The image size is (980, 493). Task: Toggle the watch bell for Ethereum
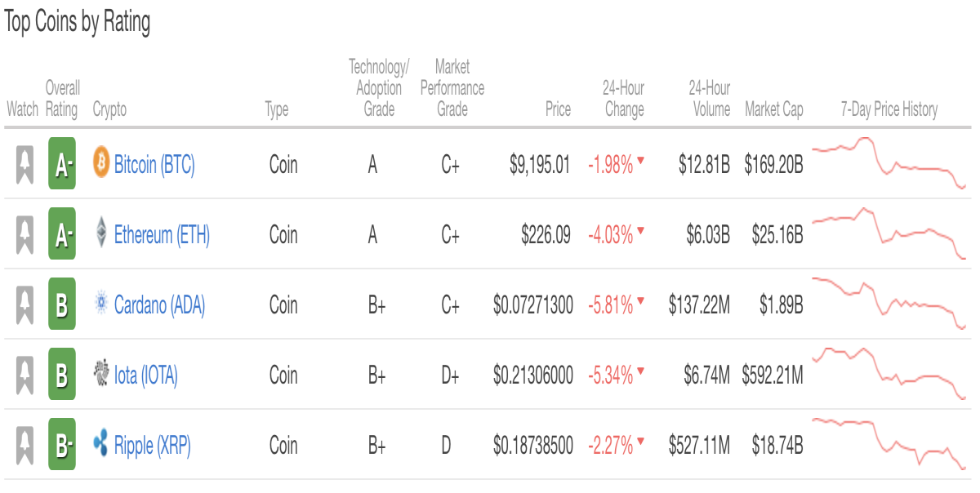(25, 235)
